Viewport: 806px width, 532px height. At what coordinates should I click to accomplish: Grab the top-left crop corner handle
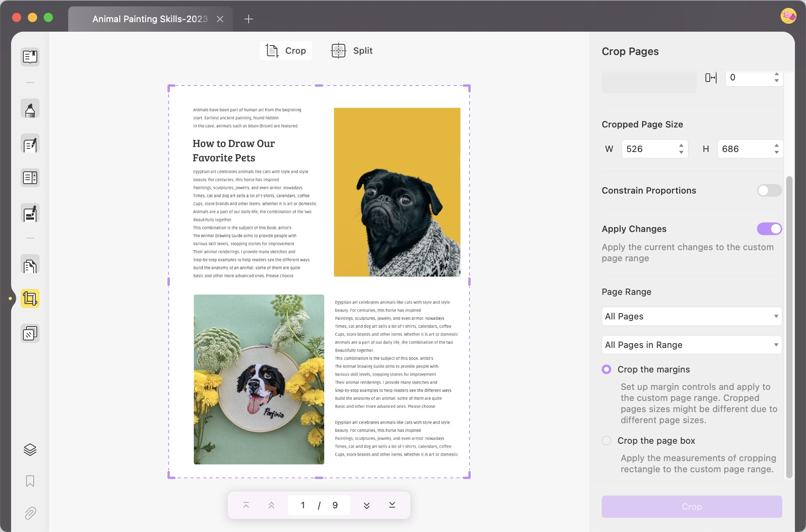(171, 88)
